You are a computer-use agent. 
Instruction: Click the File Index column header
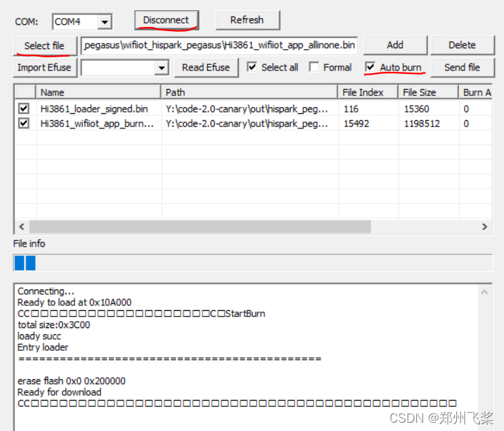coord(369,93)
